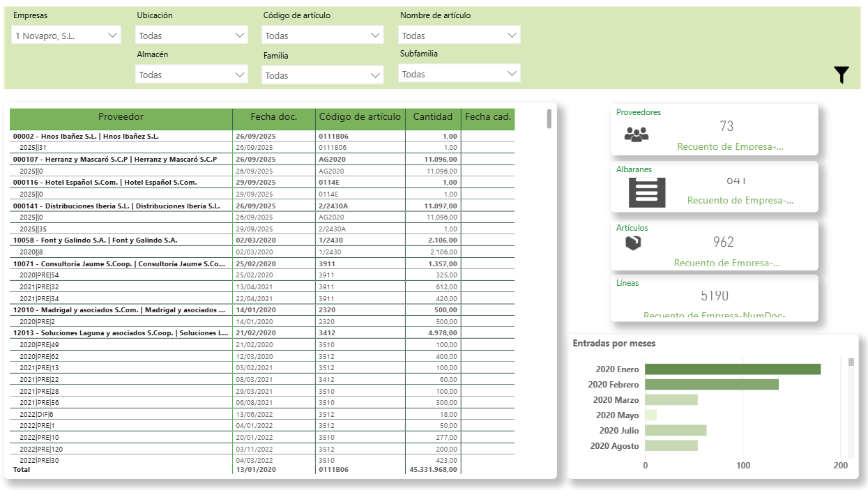Open the Empresas dropdown

66,35
